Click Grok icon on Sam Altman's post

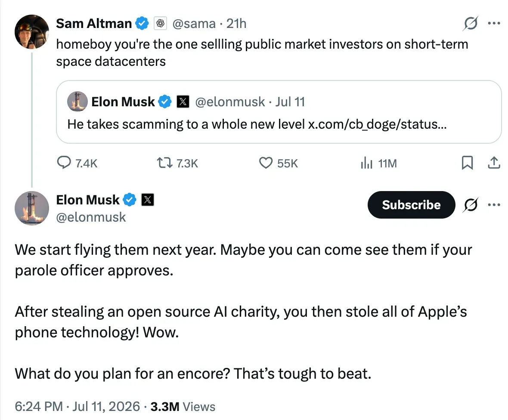point(471,23)
